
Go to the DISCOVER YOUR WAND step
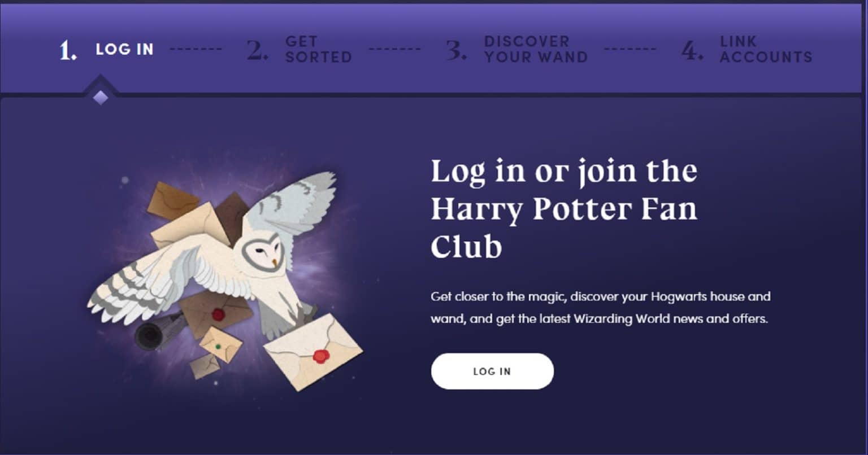pyautogui.click(x=536, y=49)
